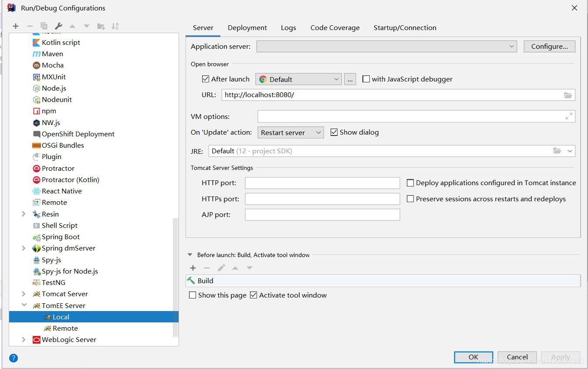
Task: Select the Shell Script icon
Action: 37,225
